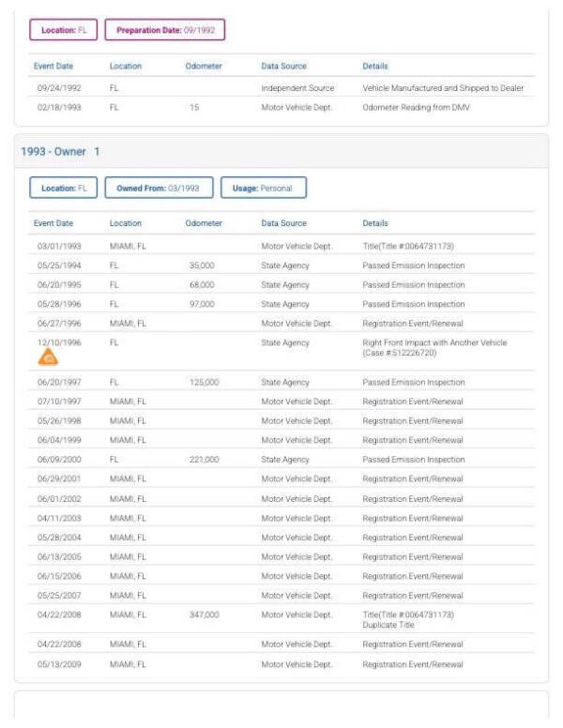Select the Right Front Impact accident details
Viewport: 563px width, 728px height.
[434, 347]
